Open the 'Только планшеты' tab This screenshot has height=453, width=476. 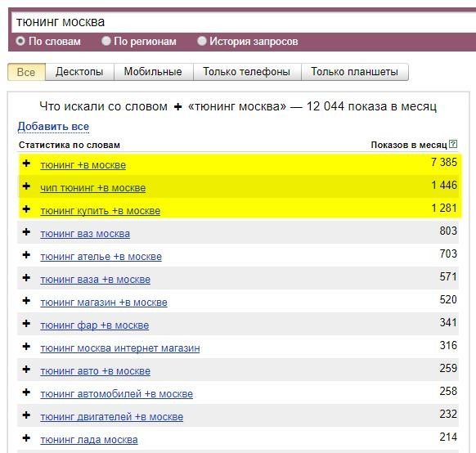coord(355,72)
